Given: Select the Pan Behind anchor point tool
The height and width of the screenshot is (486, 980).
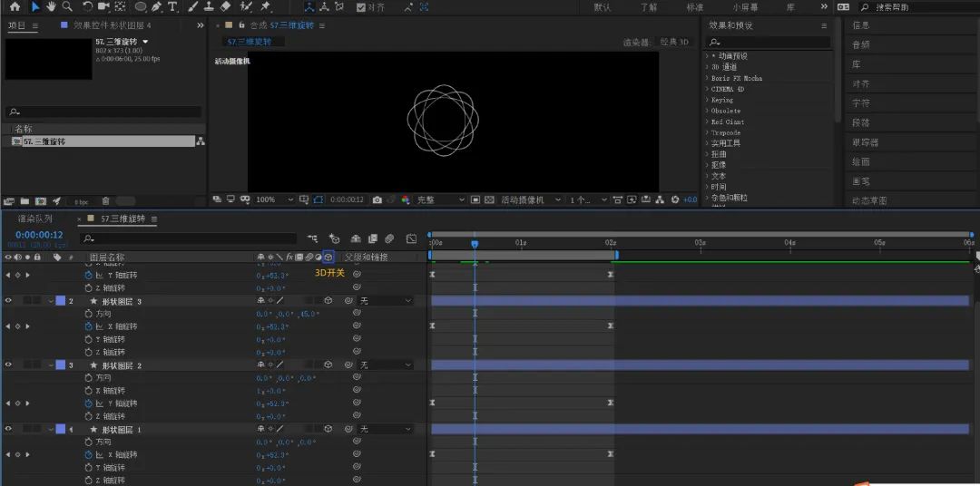Looking at the screenshot, I should [x=121, y=7].
